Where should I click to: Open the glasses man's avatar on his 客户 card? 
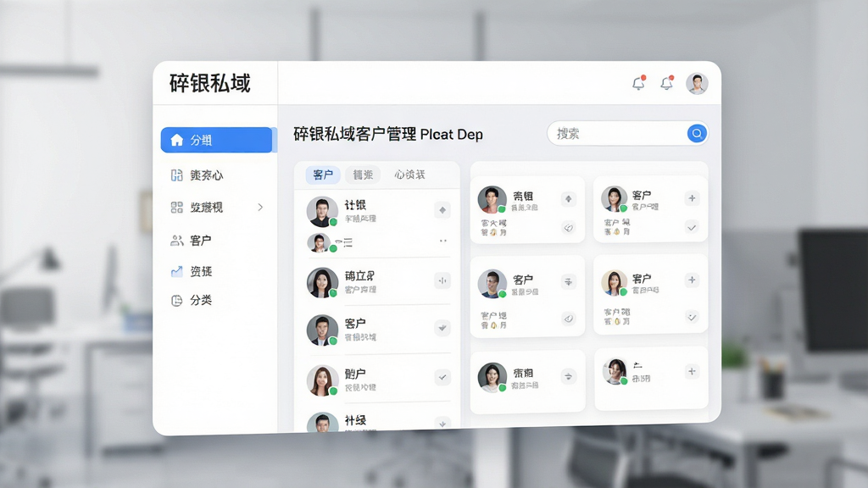pyautogui.click(x=492, y=284)
